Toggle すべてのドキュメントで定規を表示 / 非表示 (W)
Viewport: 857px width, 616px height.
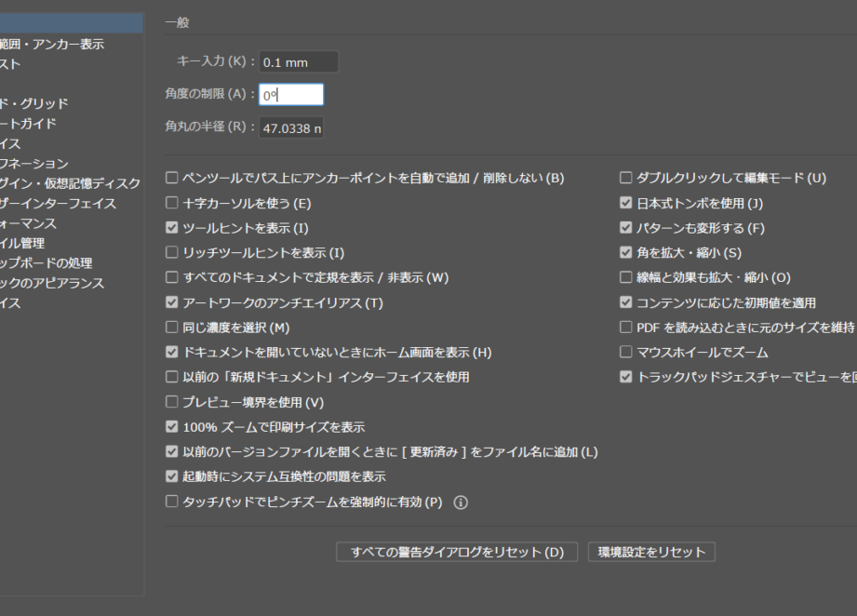pos(171,277)
